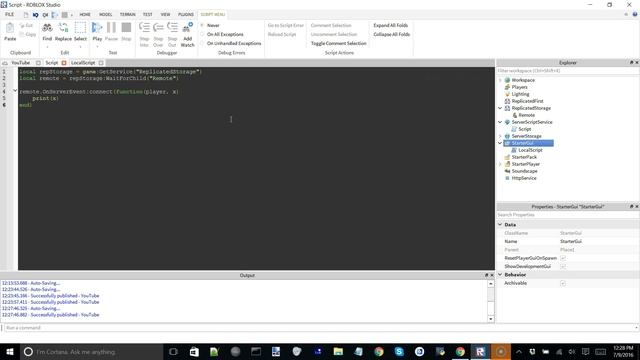The image size is (640, 360).
Task: Click the New file icon in quick access toolbar
Action: [x=26, y=15]
